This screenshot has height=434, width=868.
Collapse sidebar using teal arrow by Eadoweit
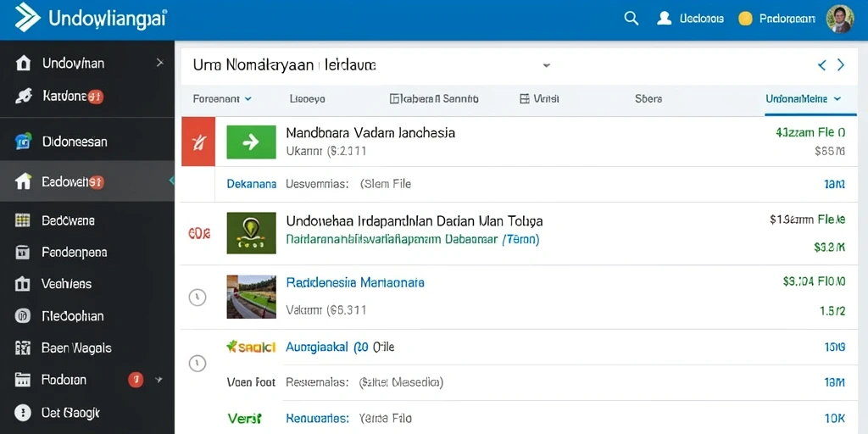click(x=171, y=181)
